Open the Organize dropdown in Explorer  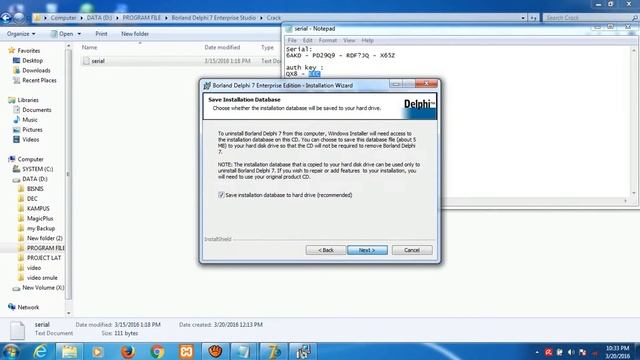[21, 34]
